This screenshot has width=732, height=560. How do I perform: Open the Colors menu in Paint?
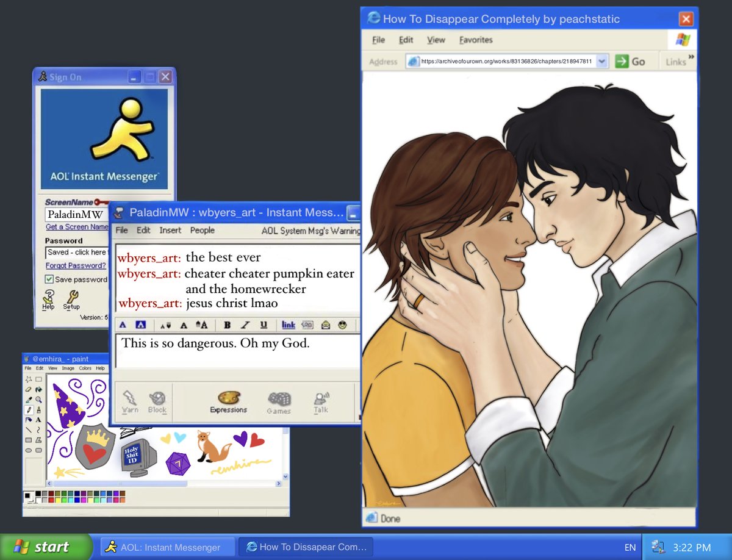(x=85, y=368)
